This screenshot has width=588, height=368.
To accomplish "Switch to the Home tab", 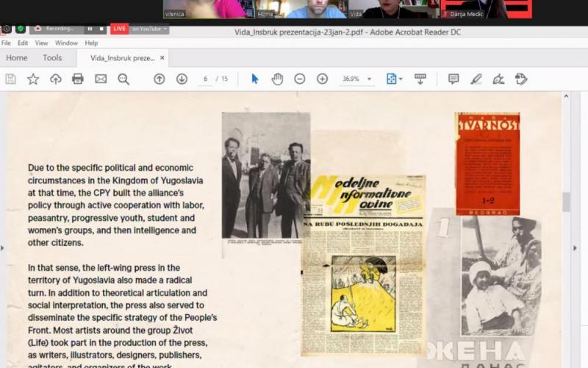I will coord(16,58).
